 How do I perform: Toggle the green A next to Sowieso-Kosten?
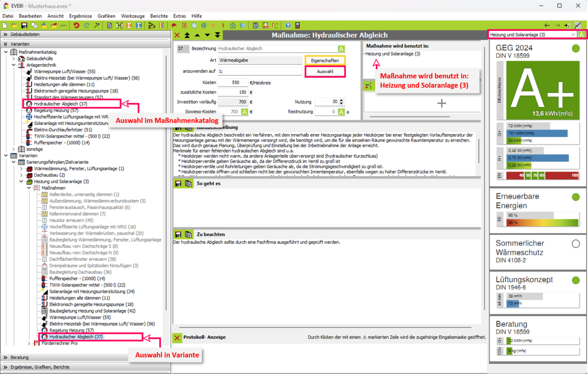245,112
